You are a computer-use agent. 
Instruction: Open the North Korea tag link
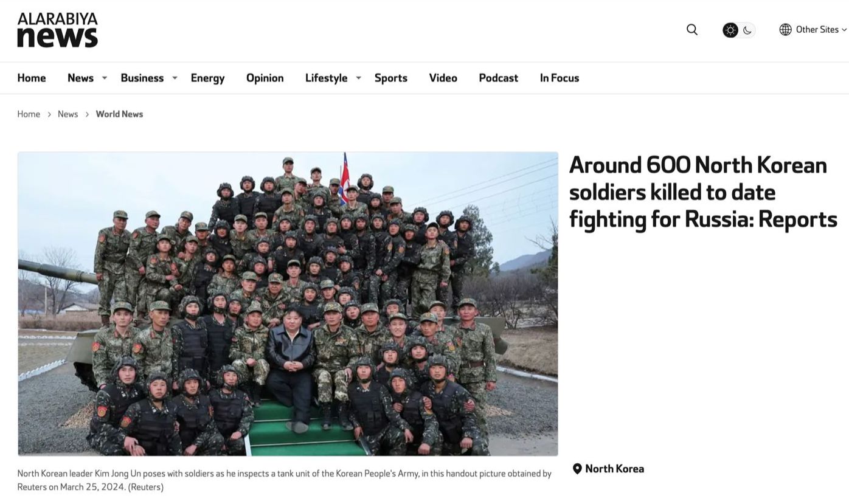(x=614, y=469)
